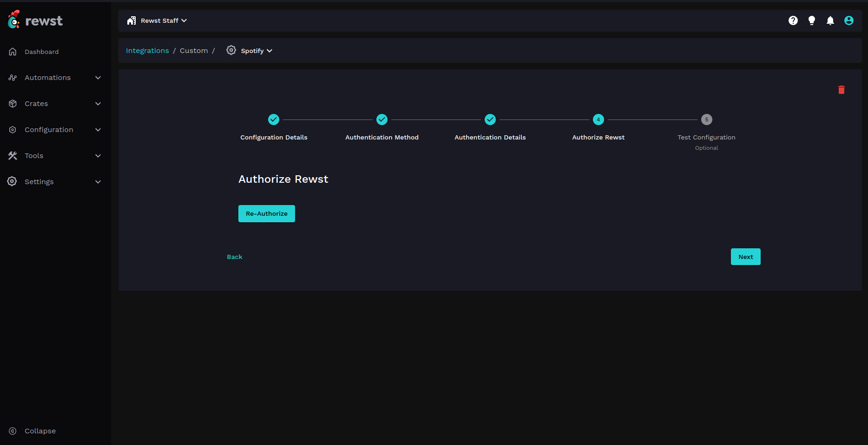Open the notifications bell

click(830, 20)
